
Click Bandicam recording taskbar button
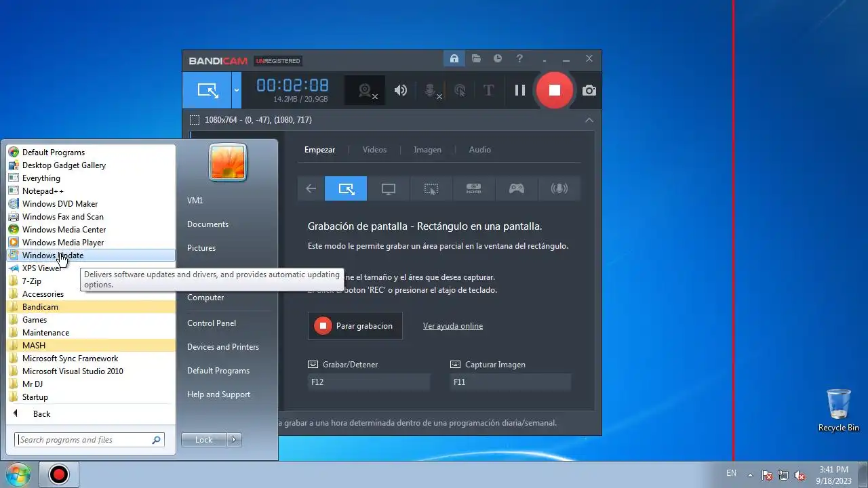(x=59, y=474)
